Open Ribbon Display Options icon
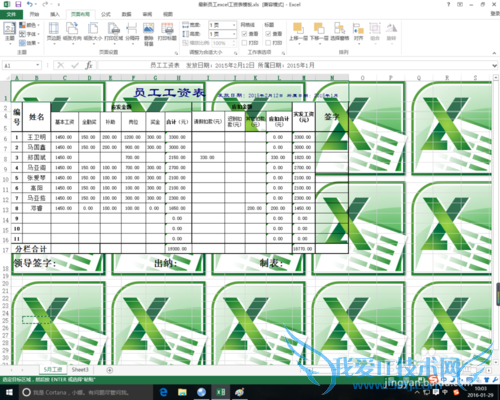Viewport: 500px width, 400px height. [x=460, y=4]
